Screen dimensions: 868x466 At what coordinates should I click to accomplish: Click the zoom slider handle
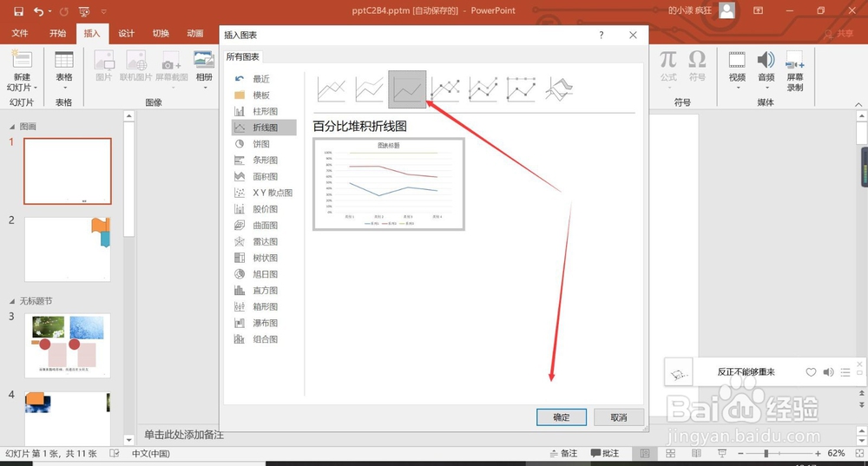coord(766,453)
